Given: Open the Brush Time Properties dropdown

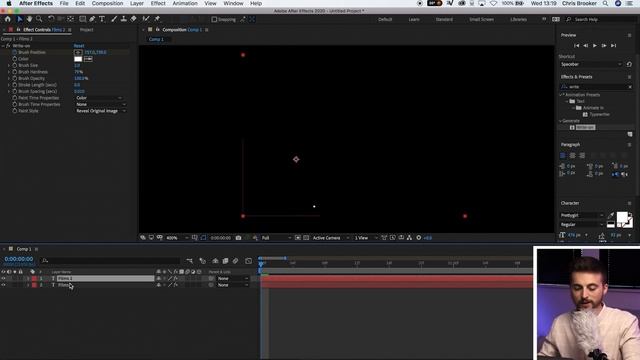Looking at the screenshot, I should [100, 104].
